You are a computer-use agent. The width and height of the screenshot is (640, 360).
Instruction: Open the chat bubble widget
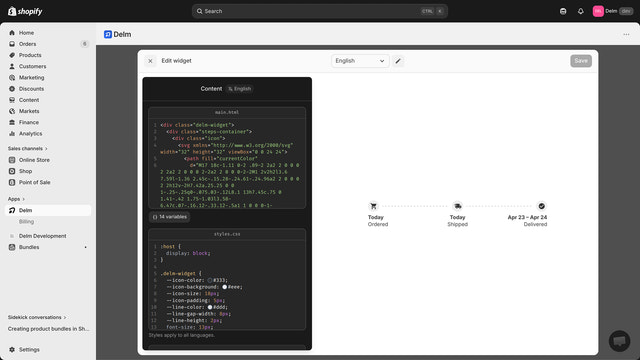(x=620, y=341)
